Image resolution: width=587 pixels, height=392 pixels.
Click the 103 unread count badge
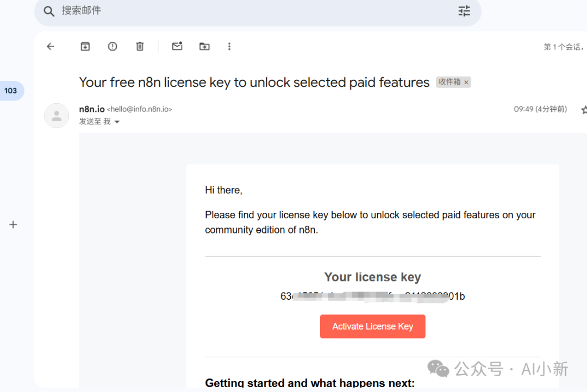[10, 91]
